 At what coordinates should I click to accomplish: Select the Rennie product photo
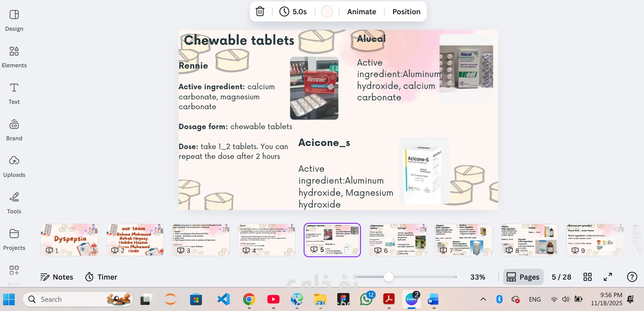(314, 88)
